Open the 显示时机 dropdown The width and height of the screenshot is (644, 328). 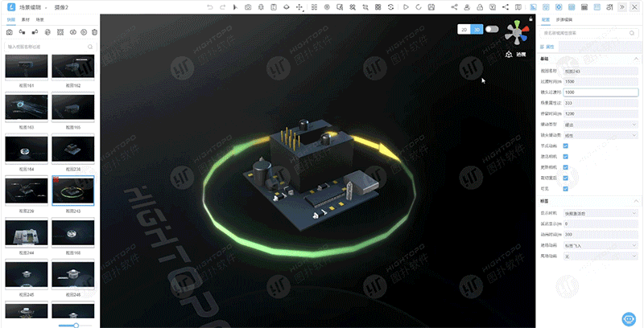point(601,213)
